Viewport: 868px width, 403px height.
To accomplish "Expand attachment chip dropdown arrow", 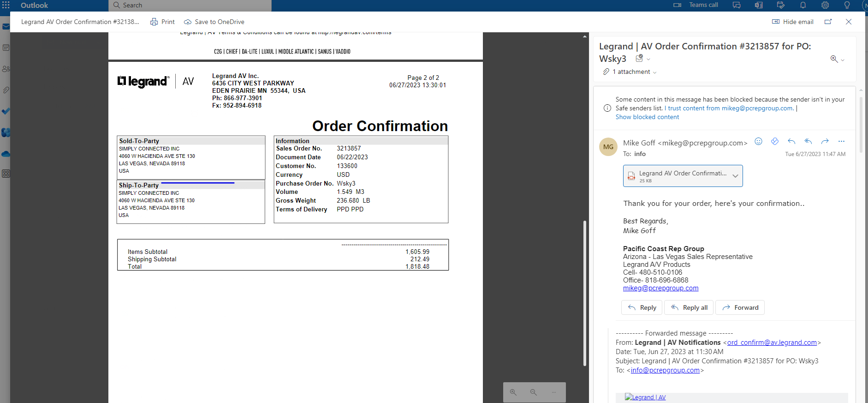I will 735,176.
